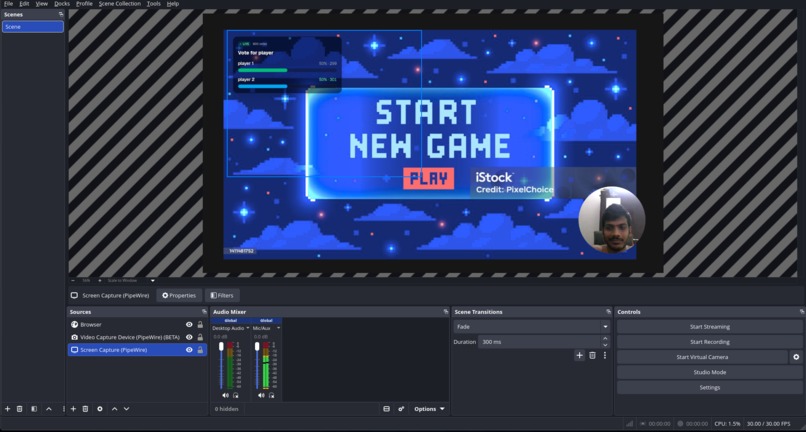Open the Help menu

[173, 4]
